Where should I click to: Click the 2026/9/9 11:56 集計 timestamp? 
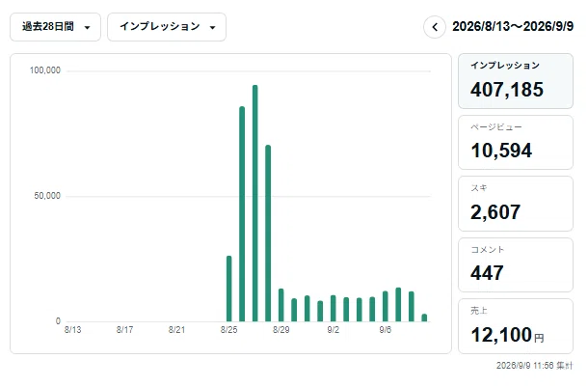pyautogui.click(x=535, y=365)
